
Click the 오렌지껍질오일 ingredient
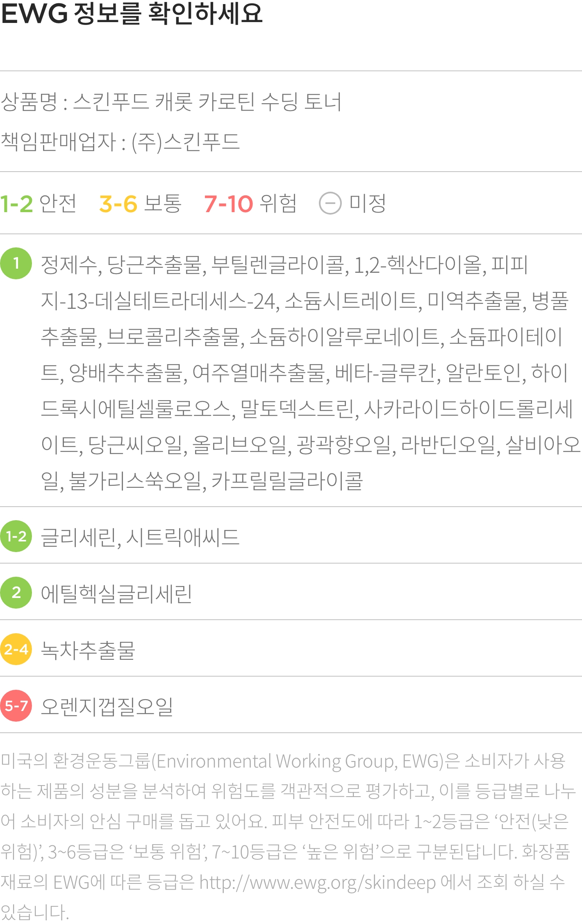[107, 707]
